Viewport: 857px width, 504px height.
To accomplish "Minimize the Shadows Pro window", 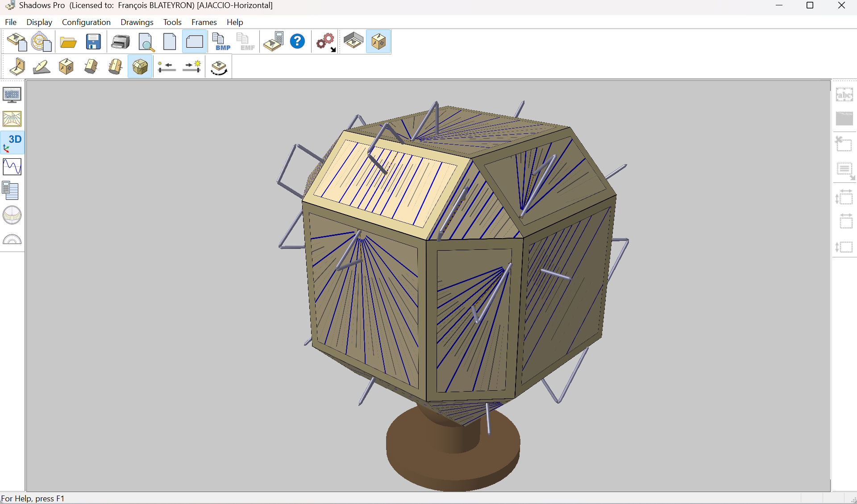I will [779, 5].
